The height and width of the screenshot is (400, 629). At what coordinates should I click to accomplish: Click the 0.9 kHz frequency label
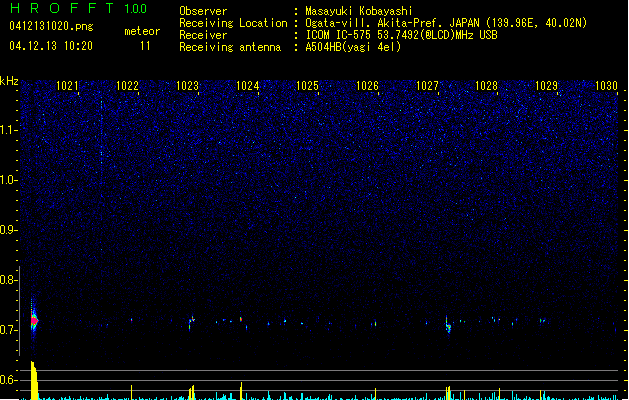pyautogui.click(x=8, y=230)
